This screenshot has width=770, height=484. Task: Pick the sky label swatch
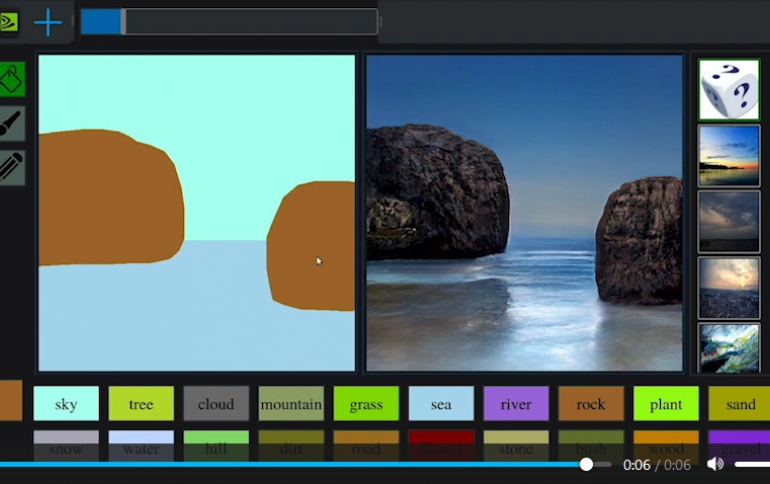[x=66, y=403]
